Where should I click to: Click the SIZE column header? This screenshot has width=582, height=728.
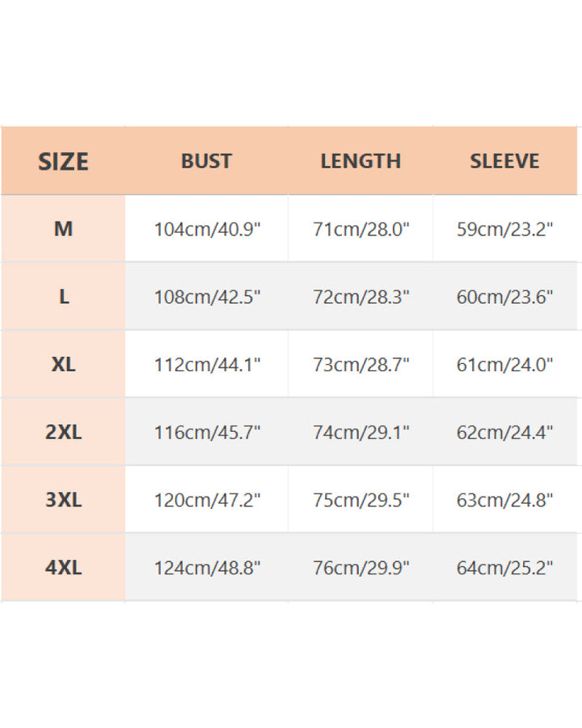tap(63, 162)
